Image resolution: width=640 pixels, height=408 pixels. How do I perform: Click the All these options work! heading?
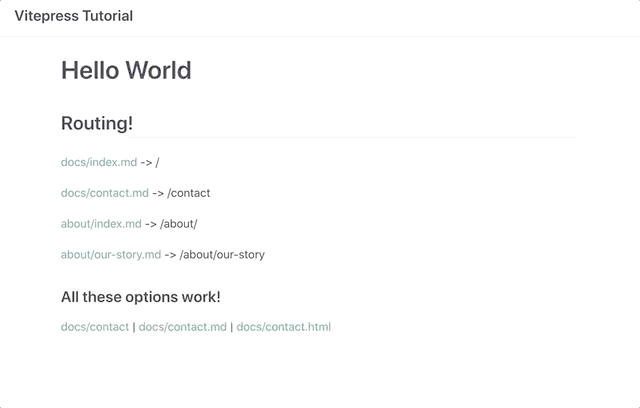[x=140, y=297]
